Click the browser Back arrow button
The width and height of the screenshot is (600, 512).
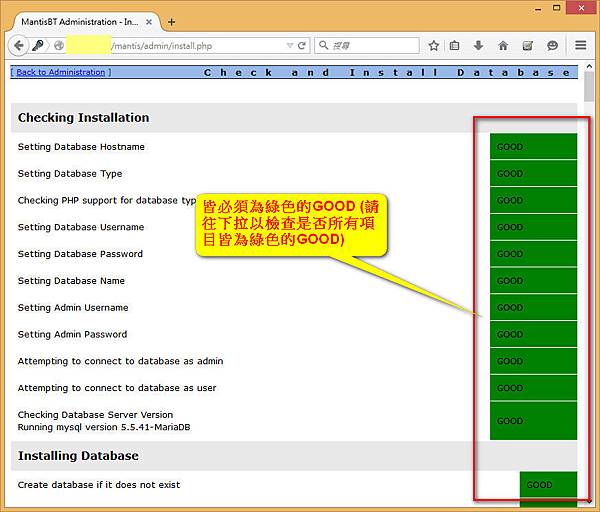18,46
